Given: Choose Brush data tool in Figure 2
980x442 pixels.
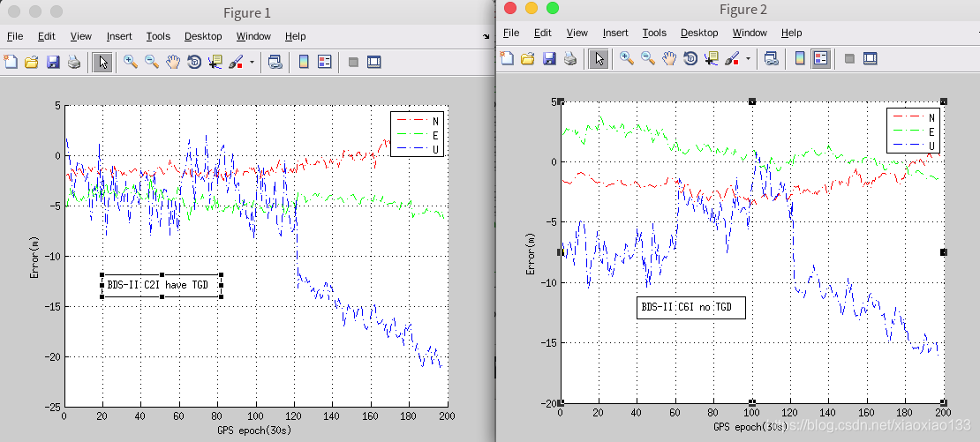Looking at the screenshot, I should click(733, 59).
